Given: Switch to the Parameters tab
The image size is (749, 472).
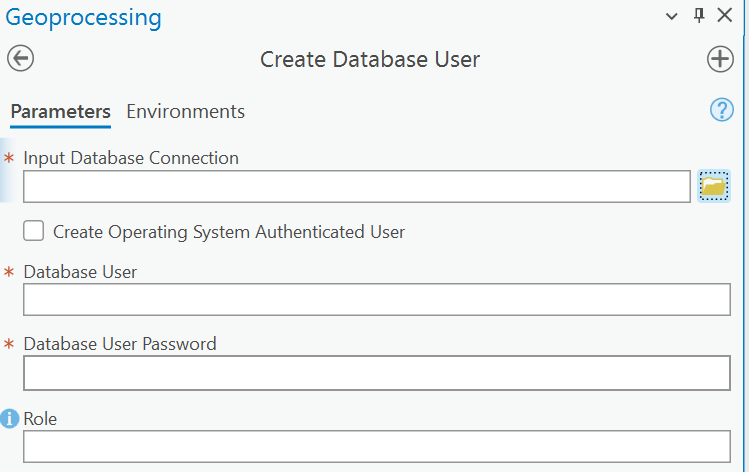Looking at the screenshot, I should (x=60, y=111).
